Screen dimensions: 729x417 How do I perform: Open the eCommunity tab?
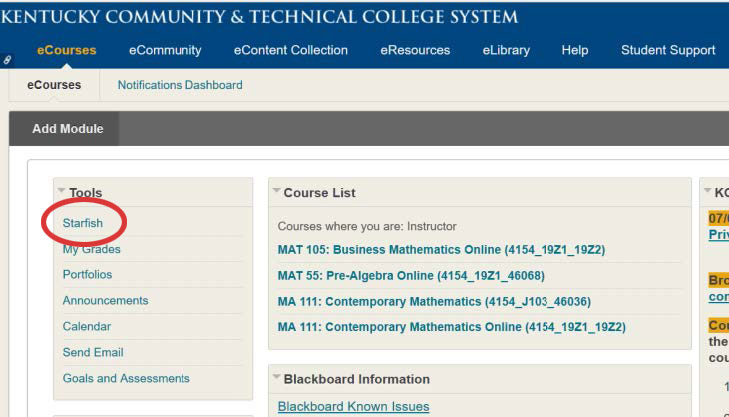pyautogui.click(x=165, y=50)
